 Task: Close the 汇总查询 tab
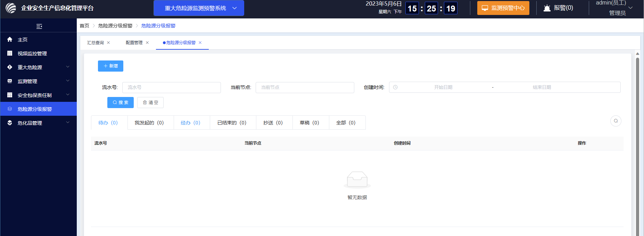[108, 42]
